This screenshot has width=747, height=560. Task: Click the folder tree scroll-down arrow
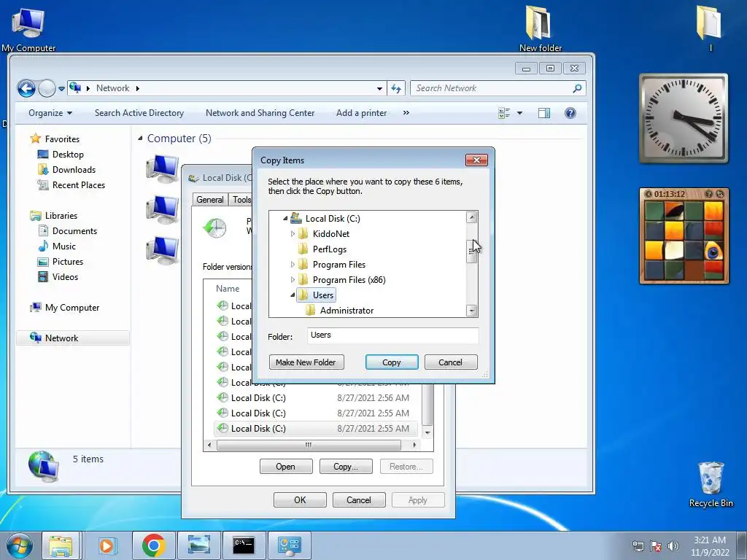[472, 311]
